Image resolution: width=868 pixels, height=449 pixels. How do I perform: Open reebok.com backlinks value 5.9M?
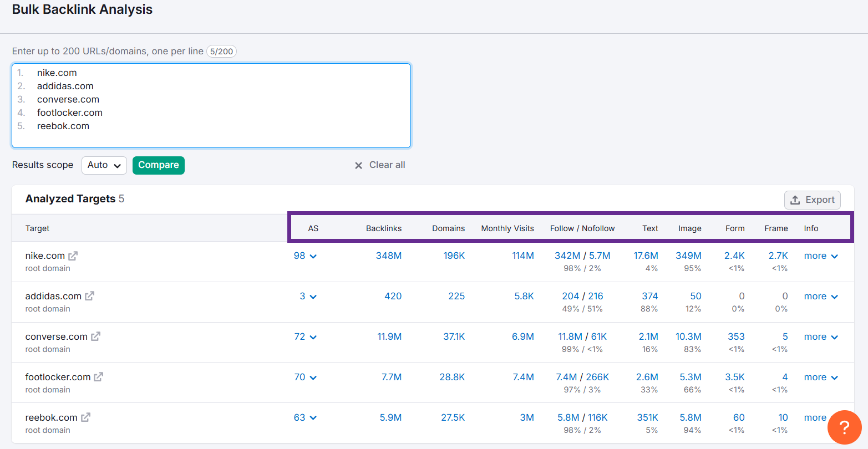(x=391, y=417)
